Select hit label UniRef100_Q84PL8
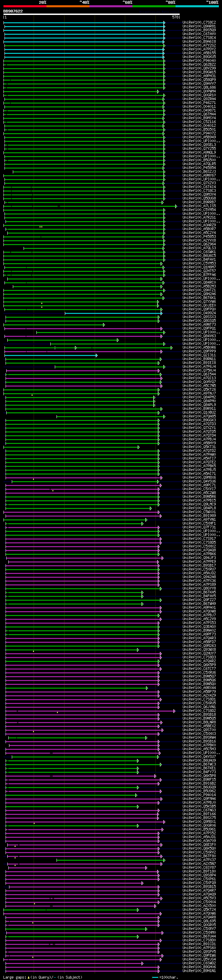 (x=199, y=508)
